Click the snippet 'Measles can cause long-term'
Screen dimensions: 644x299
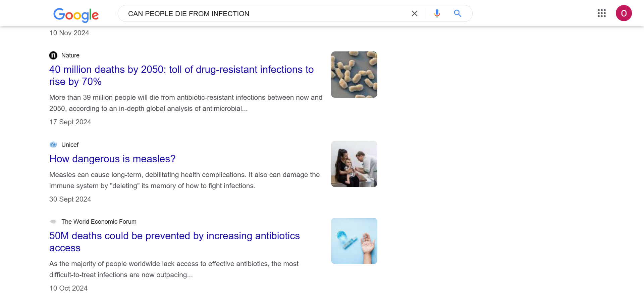coord(184,180)
